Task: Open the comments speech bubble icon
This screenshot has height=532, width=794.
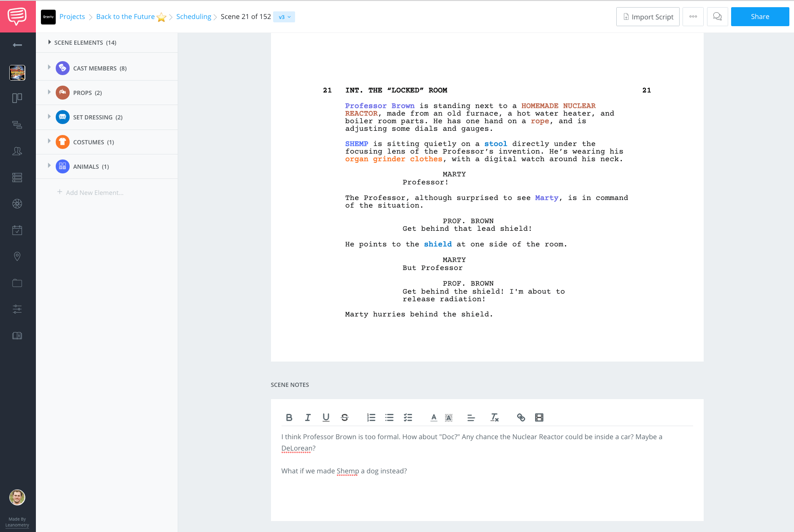Action: (x=717, y=17)
